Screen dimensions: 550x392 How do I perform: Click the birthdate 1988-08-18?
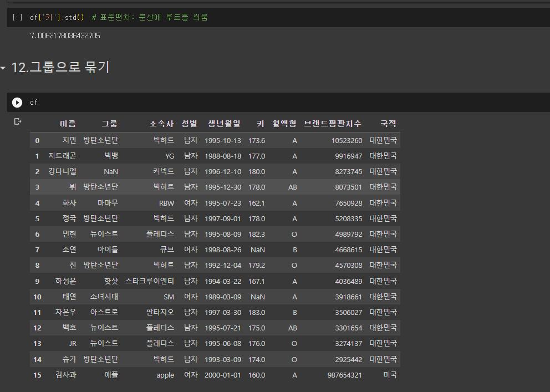pyautogui.click(x=223, y=156)
